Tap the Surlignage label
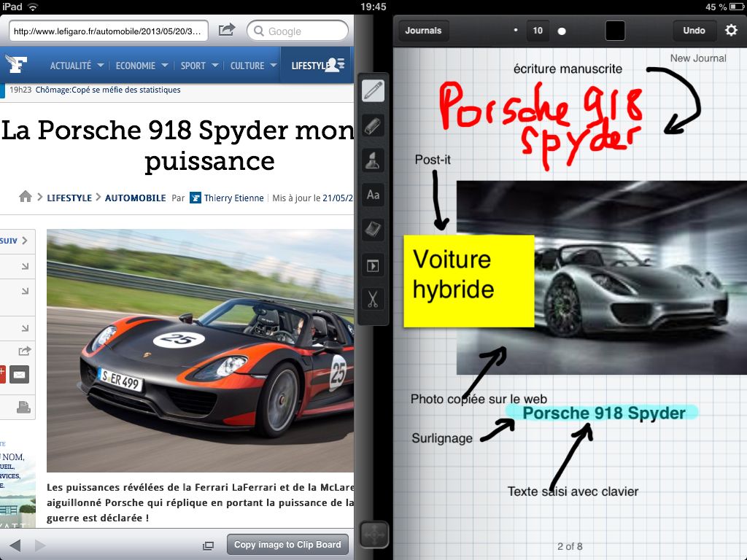Screen dimensions: 747x560 pyautogui.click(x=442, y=438)
